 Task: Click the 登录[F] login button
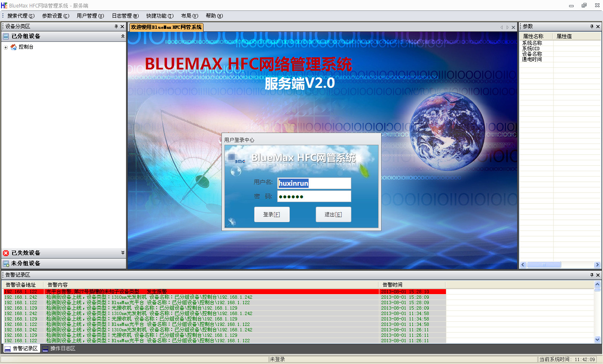[x=272, y=214]
